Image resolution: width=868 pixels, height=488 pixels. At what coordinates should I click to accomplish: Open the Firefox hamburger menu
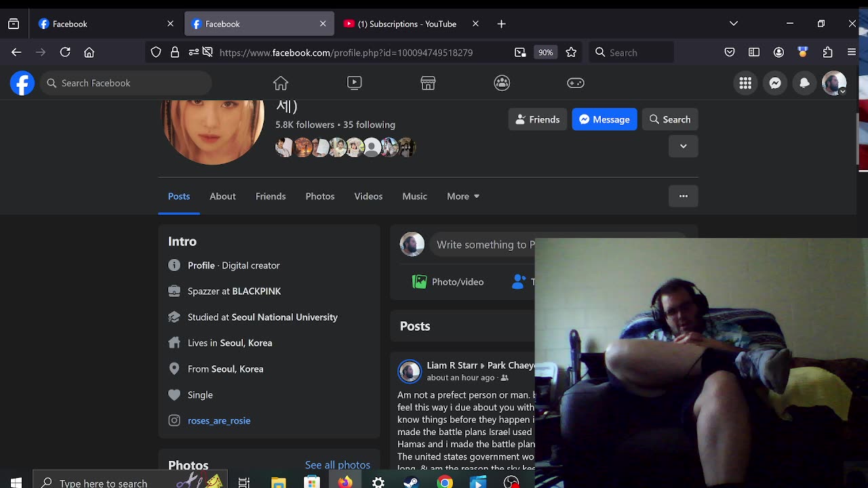coord(852,52)
